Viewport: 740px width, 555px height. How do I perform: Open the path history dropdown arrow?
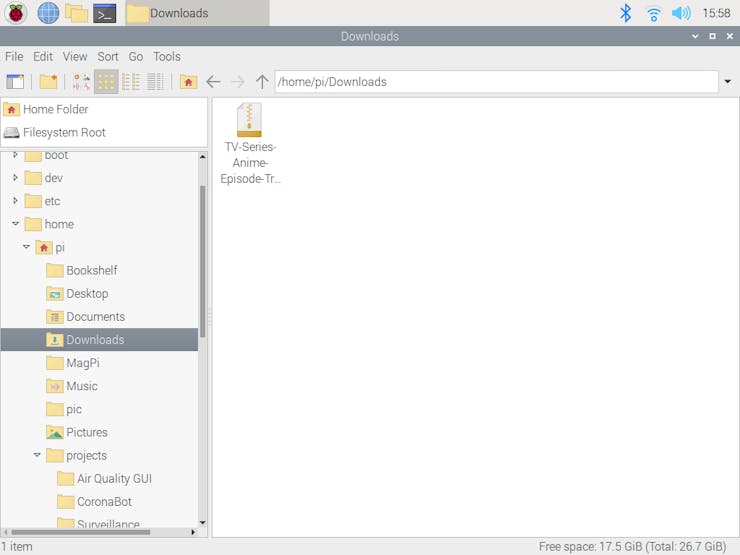tap(728, 82)
